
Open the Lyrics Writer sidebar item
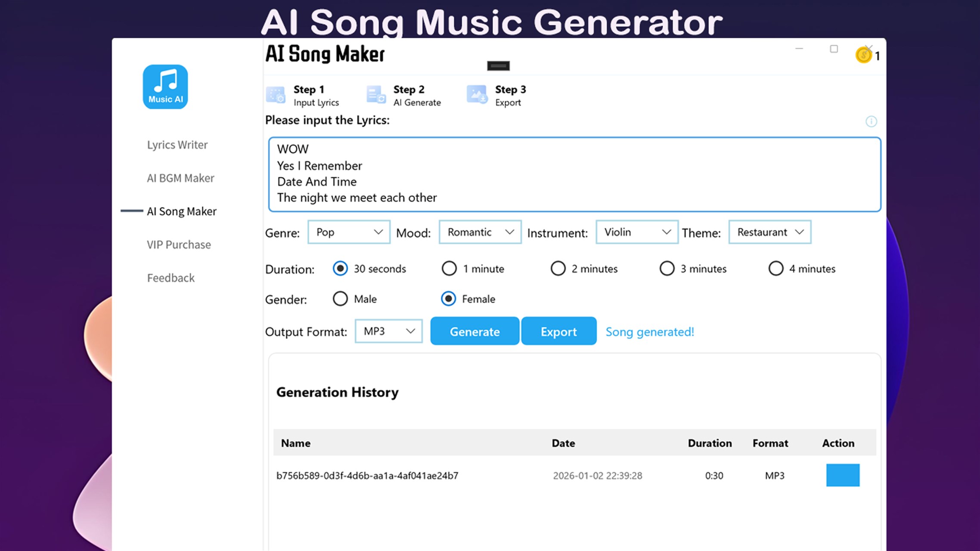[177, 145]
